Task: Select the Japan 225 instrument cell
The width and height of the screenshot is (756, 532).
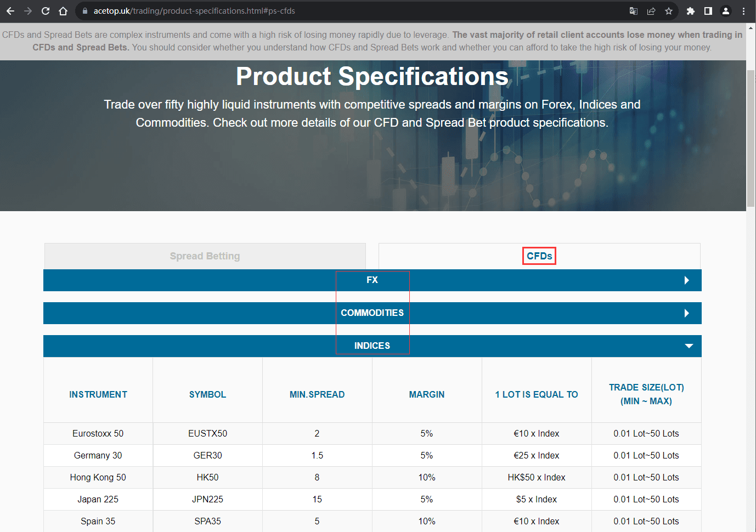Action: (x=98, y=500)
